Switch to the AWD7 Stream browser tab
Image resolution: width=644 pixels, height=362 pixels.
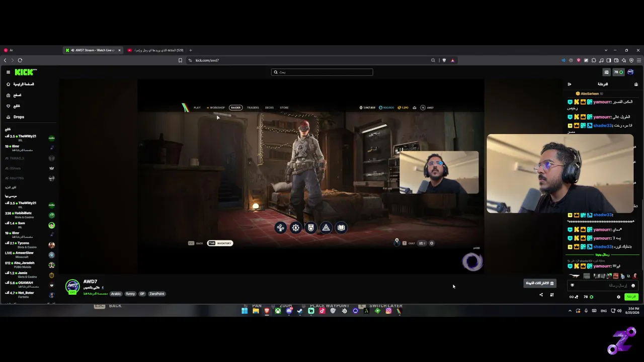pyautogui.click(x=93, y=50)
